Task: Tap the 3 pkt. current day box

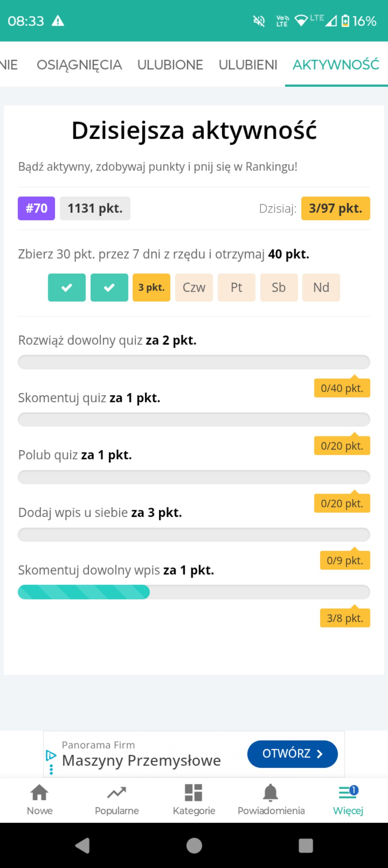Action: 152,288
